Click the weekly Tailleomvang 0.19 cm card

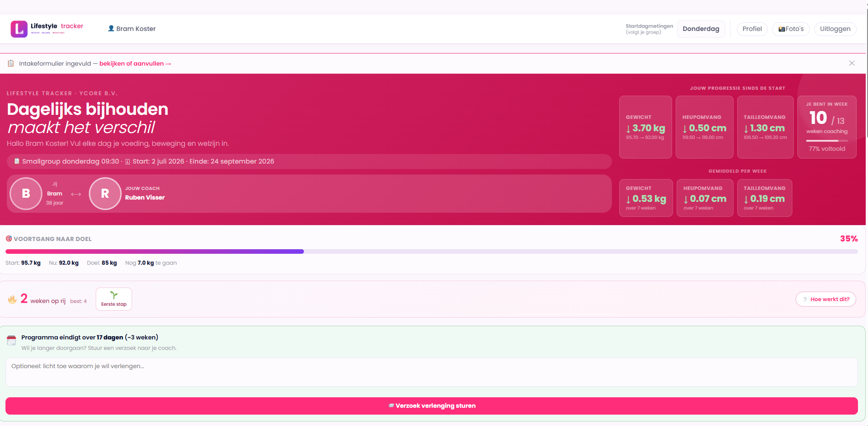[x=765, y=198]
